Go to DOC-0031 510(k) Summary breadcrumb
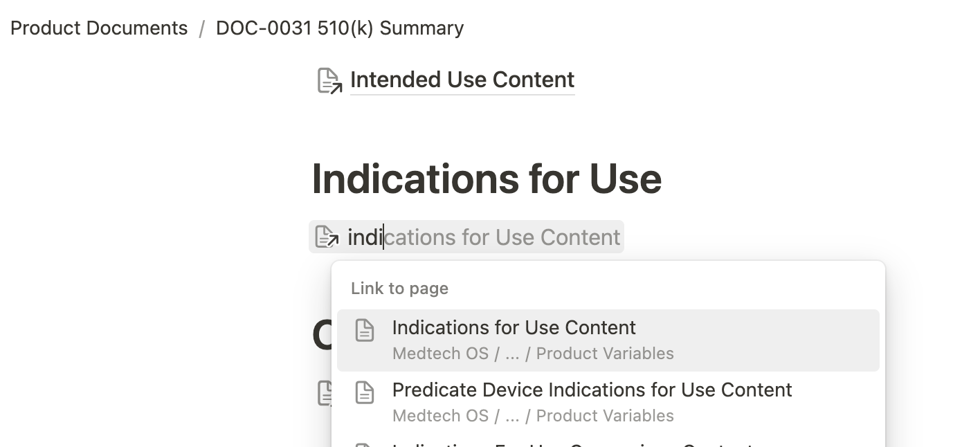980x447 pixels. pos(339,28)
